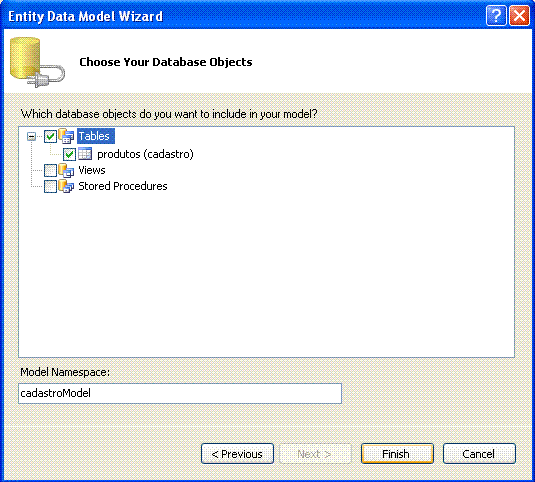Uncheck the Tables checkbox
Screen dimensions: 535x482
tap(50, 136)
